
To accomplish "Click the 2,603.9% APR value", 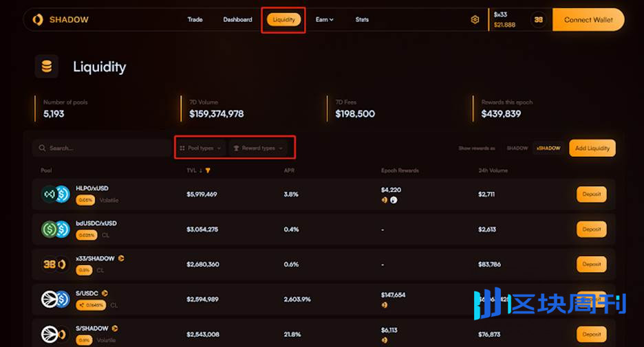I will pos(297,300).
